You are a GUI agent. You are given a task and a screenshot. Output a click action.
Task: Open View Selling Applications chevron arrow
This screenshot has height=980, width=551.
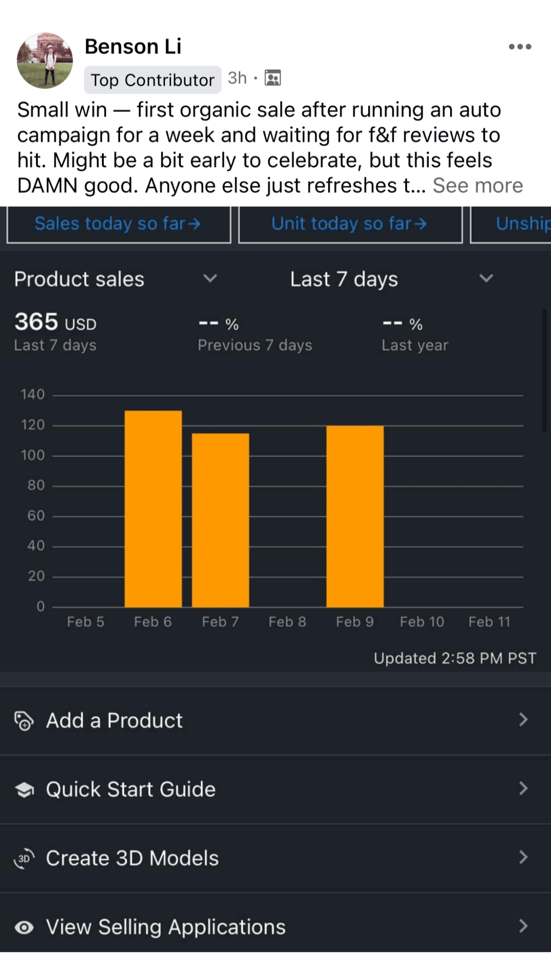tap(523, 926)
